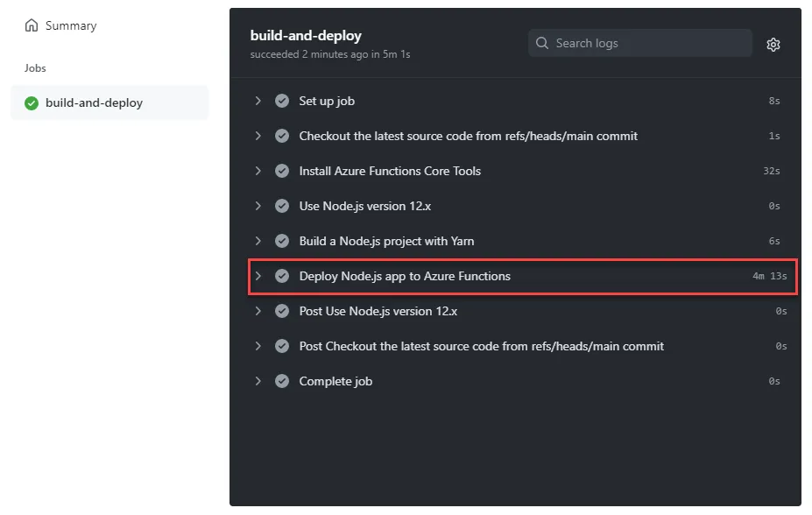Image resolution: width=812 pixels, height=515 pixels.
Task: Click the checkmark icon beside Set up job
Action: [282, 101]
